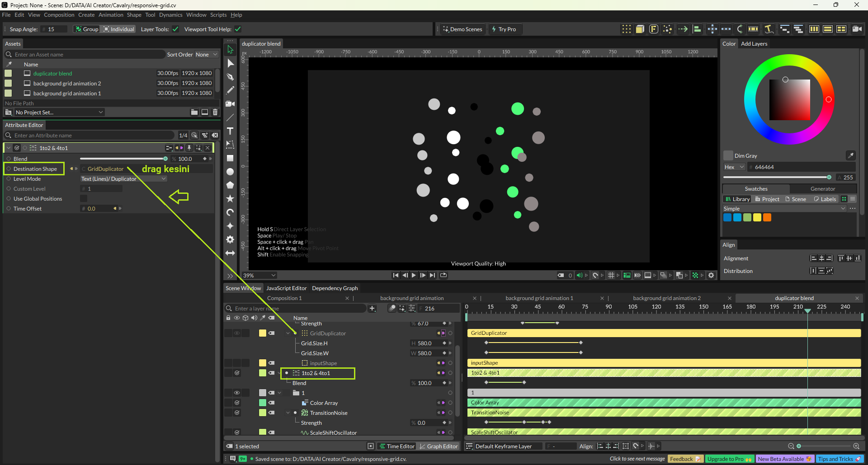
Task: Select the Rectangle shape tool
Action: (x=230, y=158)
